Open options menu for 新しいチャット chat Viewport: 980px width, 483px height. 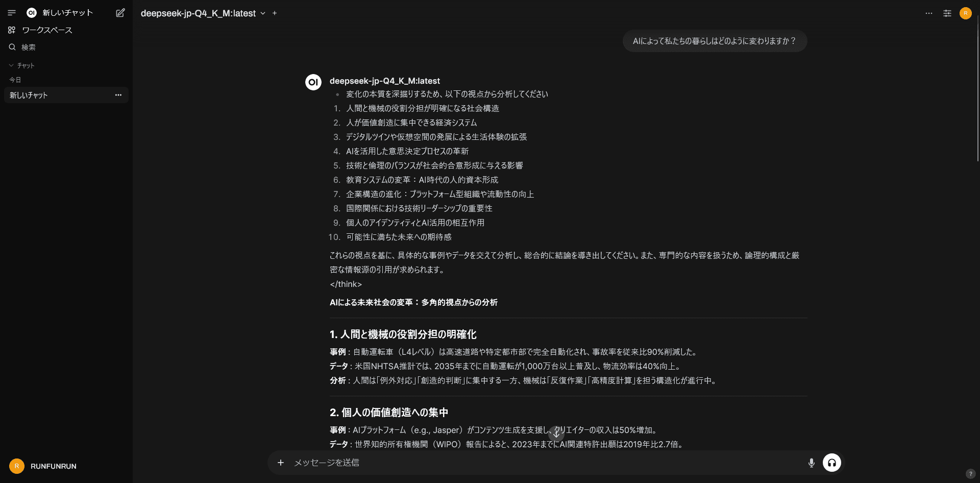pos(118,95)
